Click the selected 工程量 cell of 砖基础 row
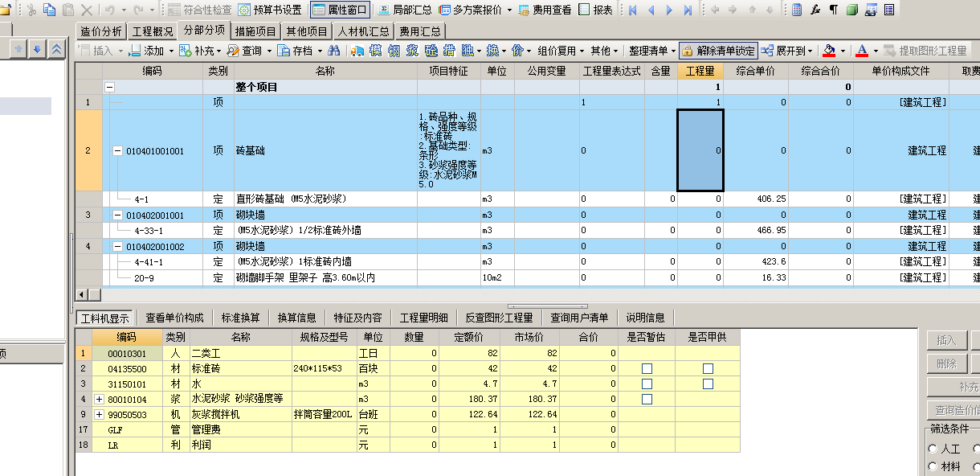The image size is (980, 476). [x=700, y=150]
